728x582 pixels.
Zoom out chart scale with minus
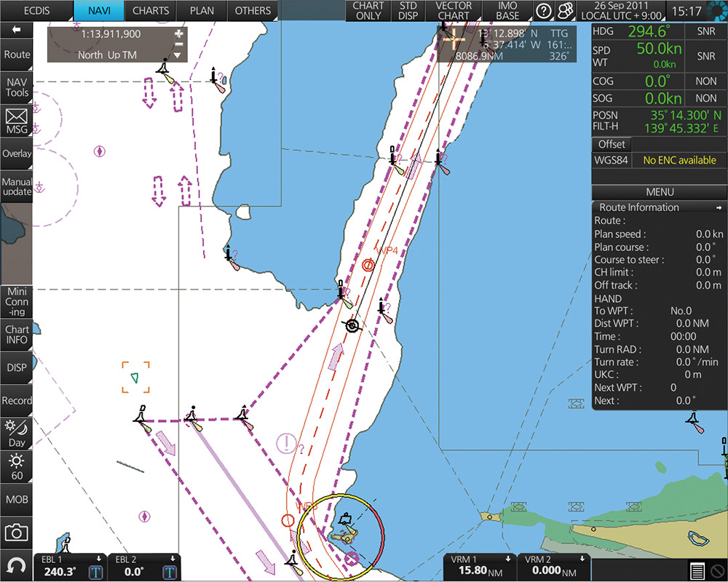(x=178, y=44)
